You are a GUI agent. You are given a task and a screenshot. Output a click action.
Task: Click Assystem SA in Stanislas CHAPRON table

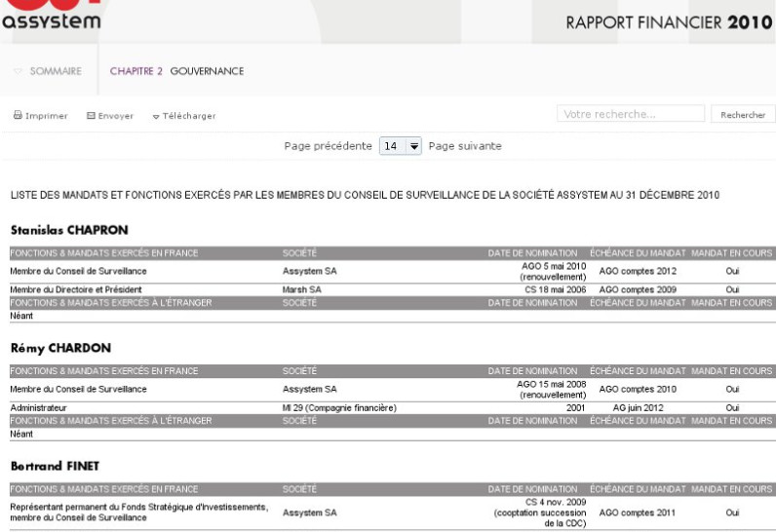pos(310,271)
